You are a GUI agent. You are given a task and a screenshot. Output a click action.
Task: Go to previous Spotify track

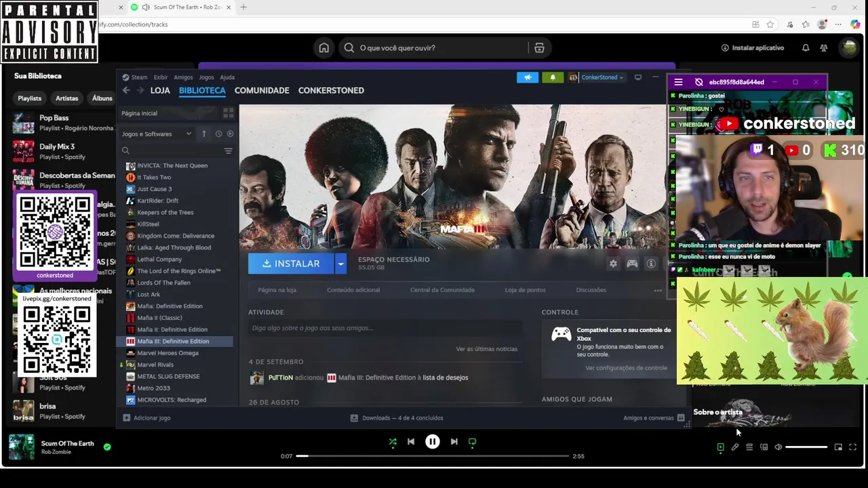[411, 442]
